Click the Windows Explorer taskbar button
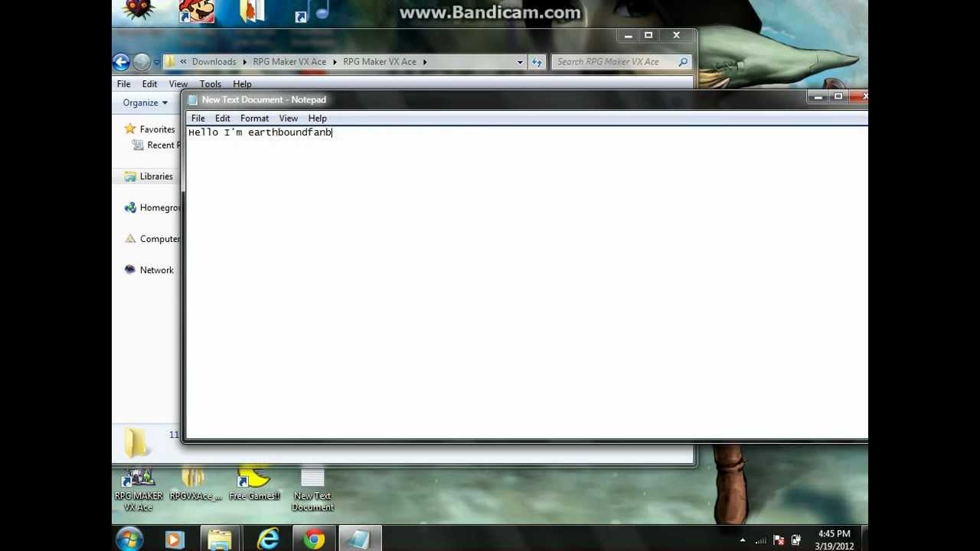The height and width of the screenshot is (551, 980). (220, 540)
